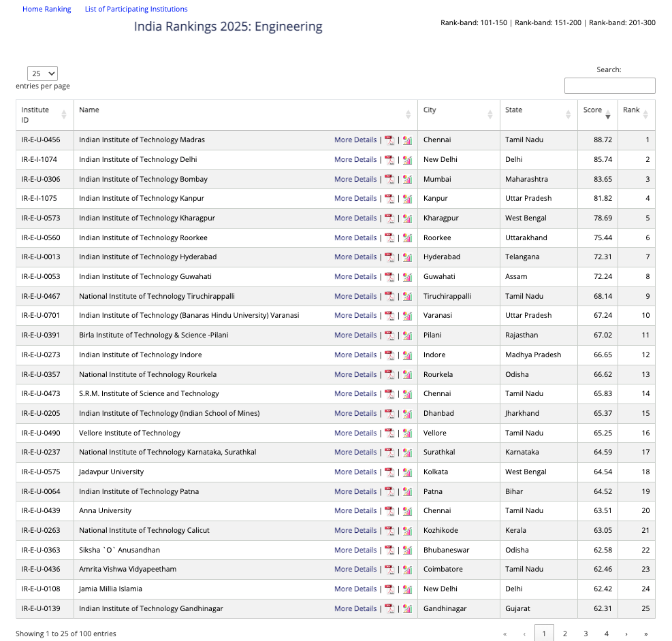Go to pagination page 4
672x641 pixels.
point(606,634)
